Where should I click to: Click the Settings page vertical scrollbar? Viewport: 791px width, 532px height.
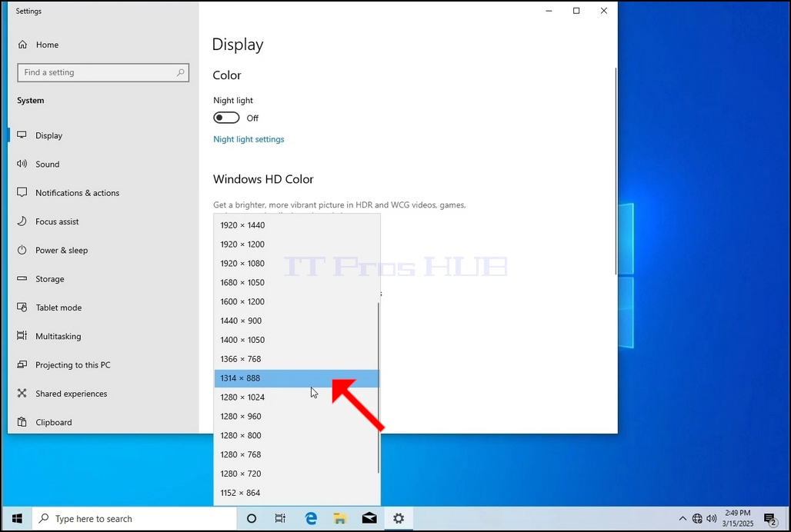616,171
